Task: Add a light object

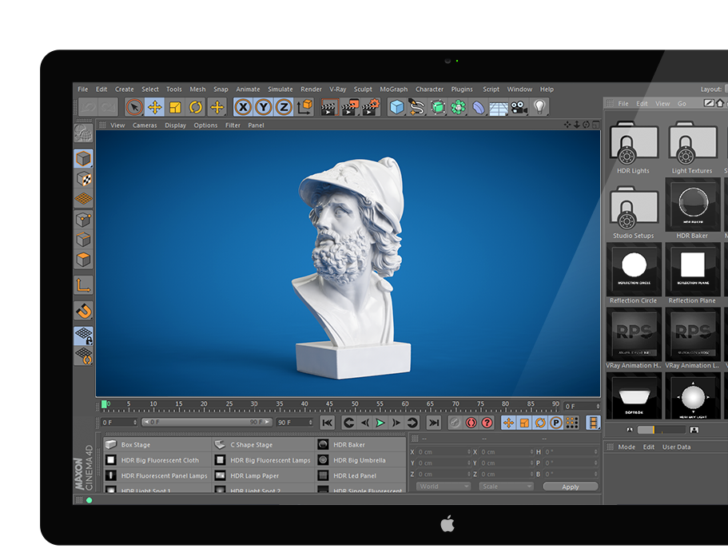Action: pos(539,107)
